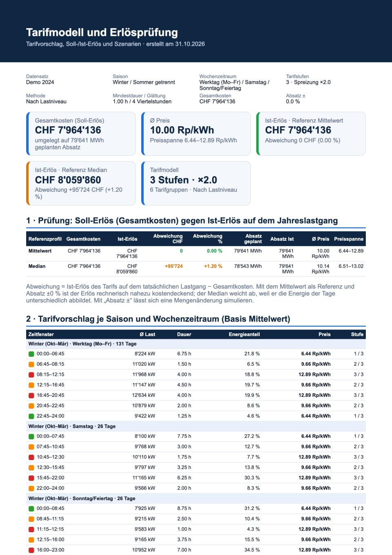Screen dimensions: 392x555
Task: Select the 'Demo 2024' Datensatz value
Action: pyautogui.click(x=40, y=82)
